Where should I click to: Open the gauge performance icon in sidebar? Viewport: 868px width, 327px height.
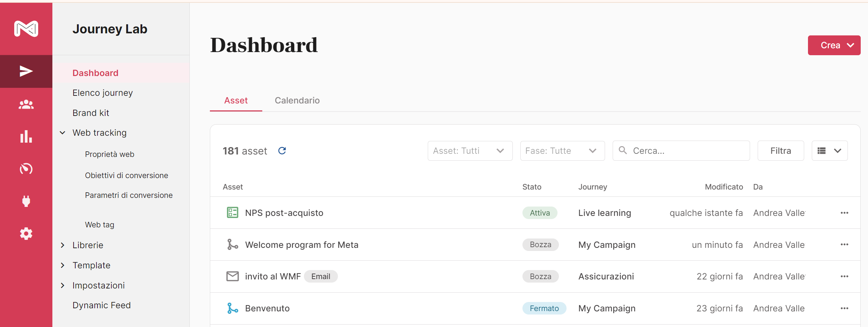tap(26, 169)
